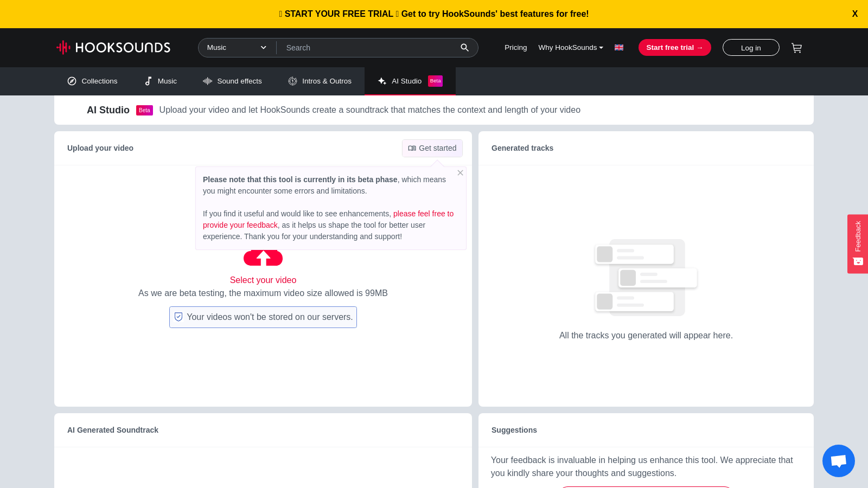The height and width of the screenshot is (488, 868).
Task: Click into the Search input field
Action: tap(369, 48)
